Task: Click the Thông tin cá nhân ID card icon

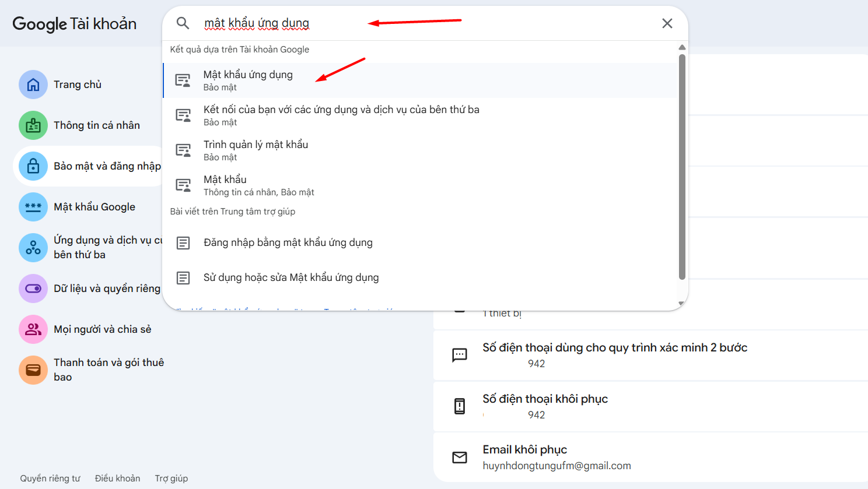Action: pyautogui.click(x=33, y=125)
